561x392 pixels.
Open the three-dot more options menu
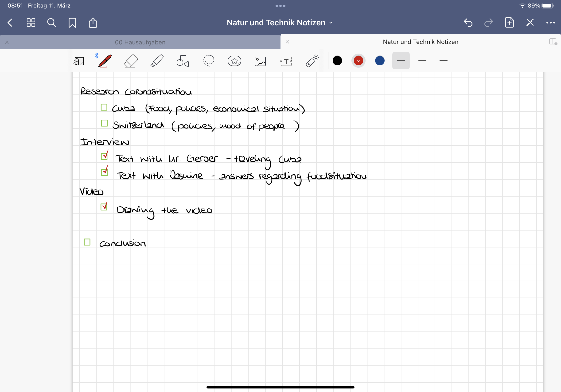(550, 23)
